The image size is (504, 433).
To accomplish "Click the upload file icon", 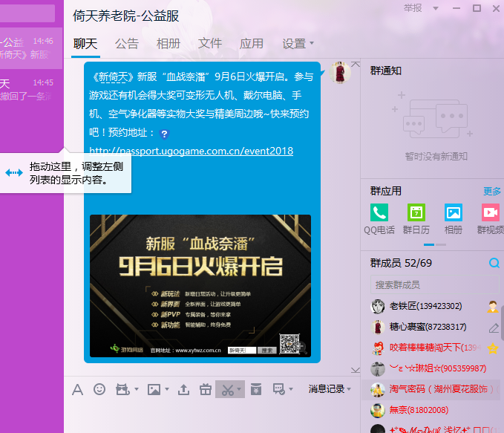I will (183, 389).
